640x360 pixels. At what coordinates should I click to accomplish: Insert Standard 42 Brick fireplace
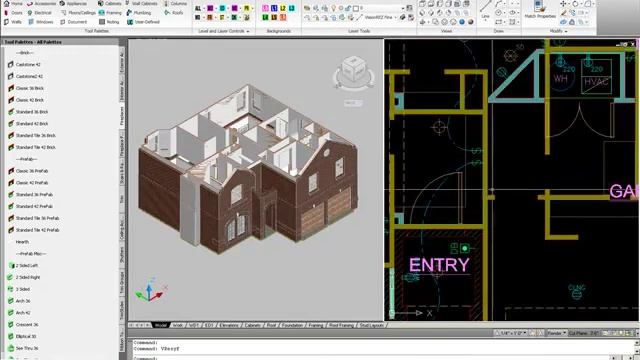(x=28, y=124)
